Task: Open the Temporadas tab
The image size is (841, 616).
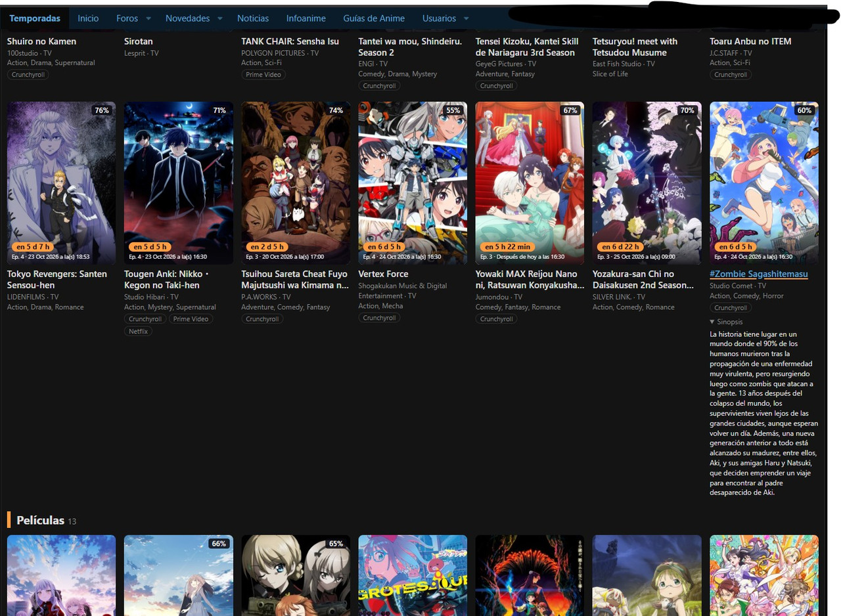Action: (x=35, y=18)
